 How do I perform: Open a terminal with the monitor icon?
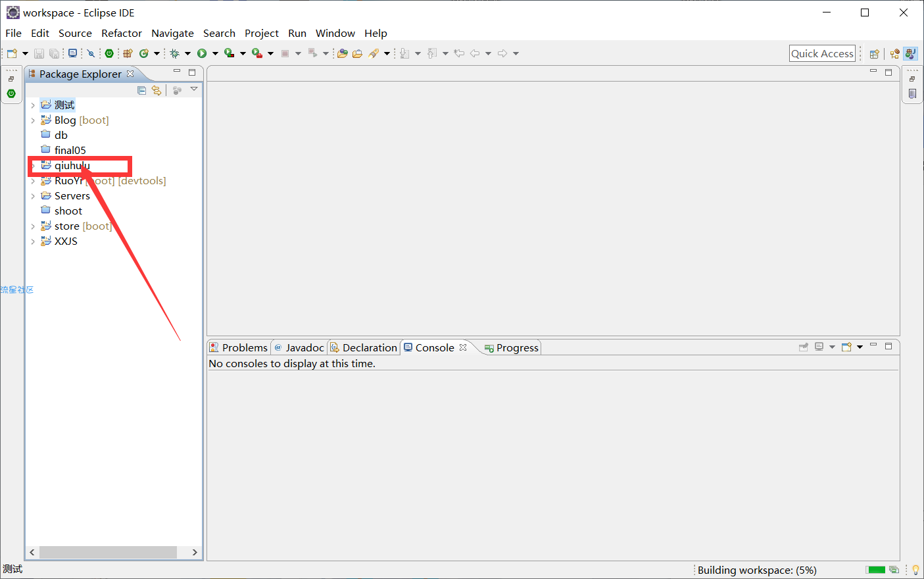(72, 53)
